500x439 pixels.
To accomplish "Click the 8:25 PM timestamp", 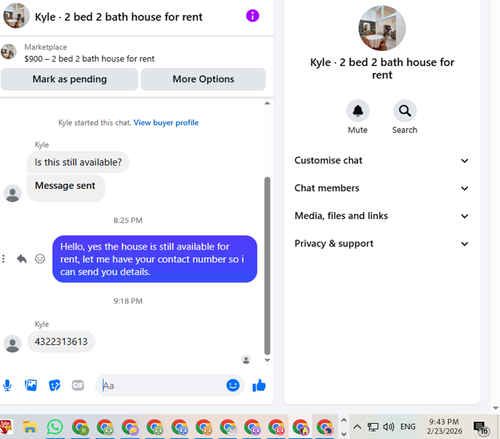I will coord(128,220).
